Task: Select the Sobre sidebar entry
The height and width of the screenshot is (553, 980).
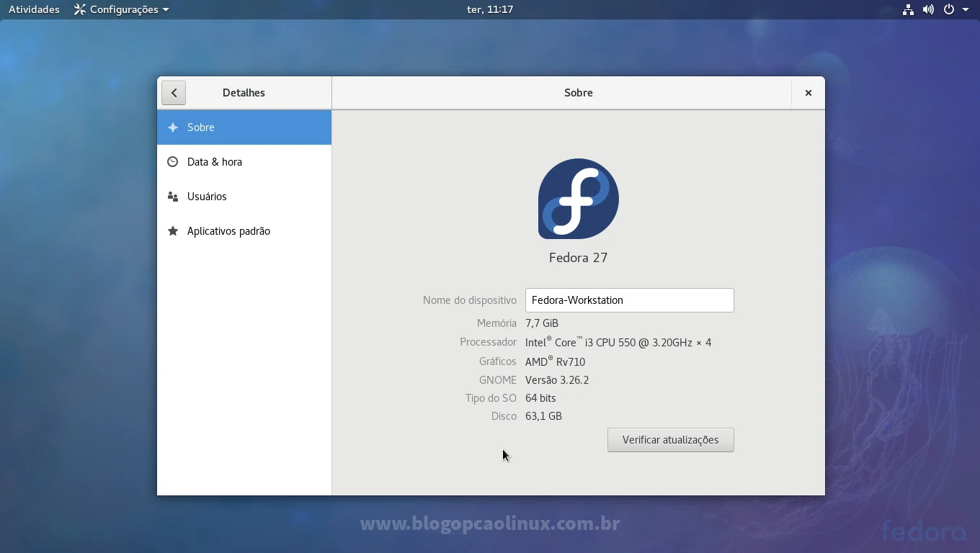Action: coord(200,127)
